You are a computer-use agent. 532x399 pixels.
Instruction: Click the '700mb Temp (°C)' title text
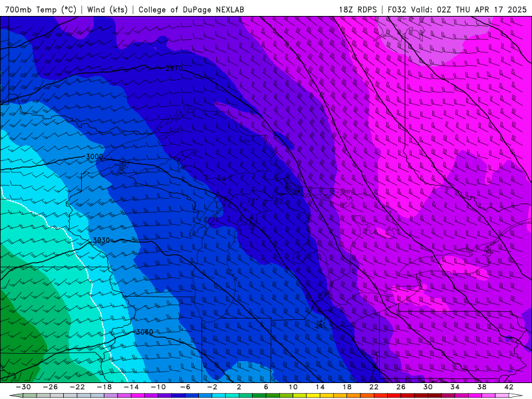[41, 9]
